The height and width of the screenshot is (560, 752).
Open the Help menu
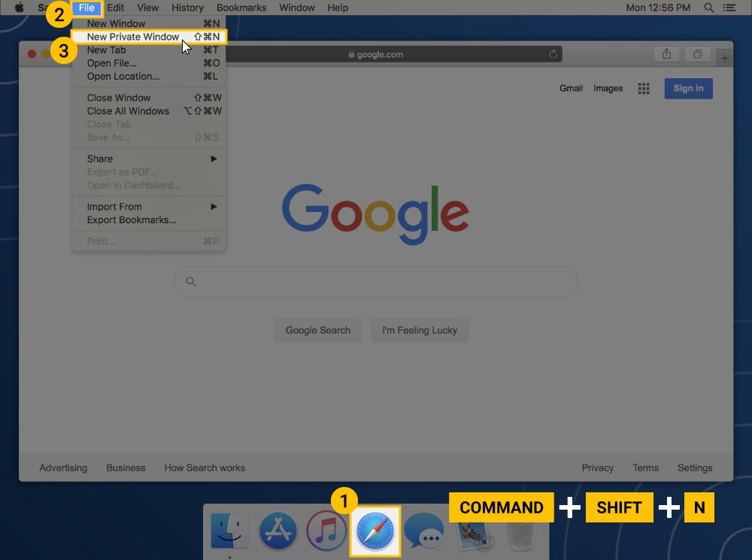pyautogui.click(x=338, y=8)
